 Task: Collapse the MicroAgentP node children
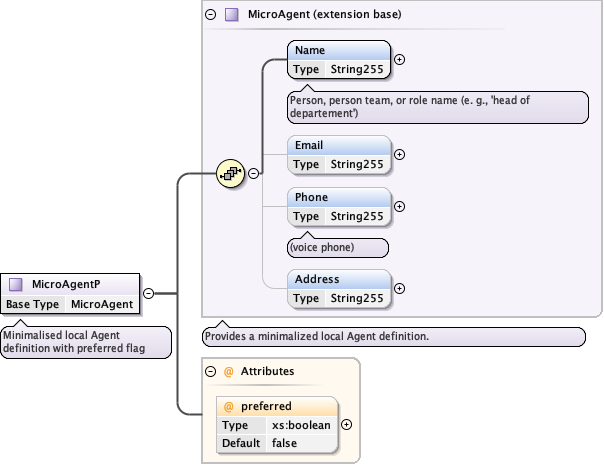(148, 293)
